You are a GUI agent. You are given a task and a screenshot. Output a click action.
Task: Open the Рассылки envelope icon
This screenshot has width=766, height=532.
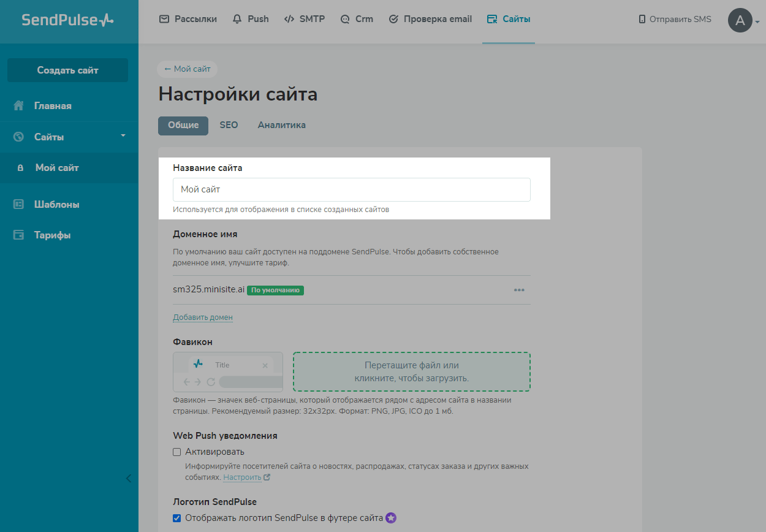tap(164, 19)
